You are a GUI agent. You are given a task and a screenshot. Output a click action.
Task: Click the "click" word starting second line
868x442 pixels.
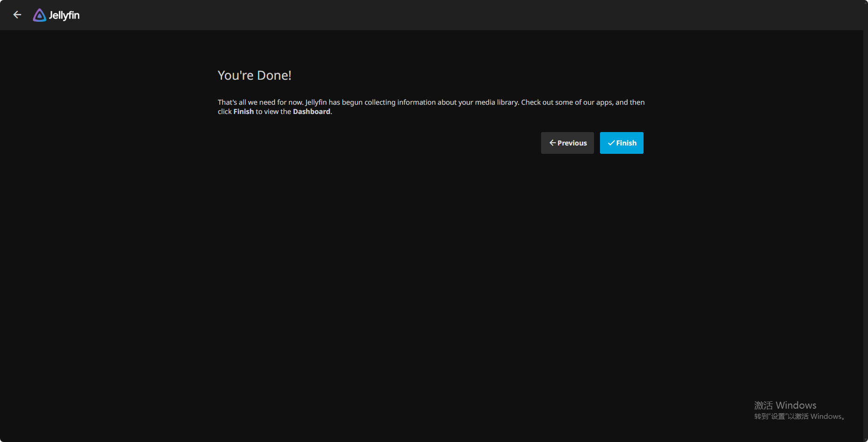point(225,112)
